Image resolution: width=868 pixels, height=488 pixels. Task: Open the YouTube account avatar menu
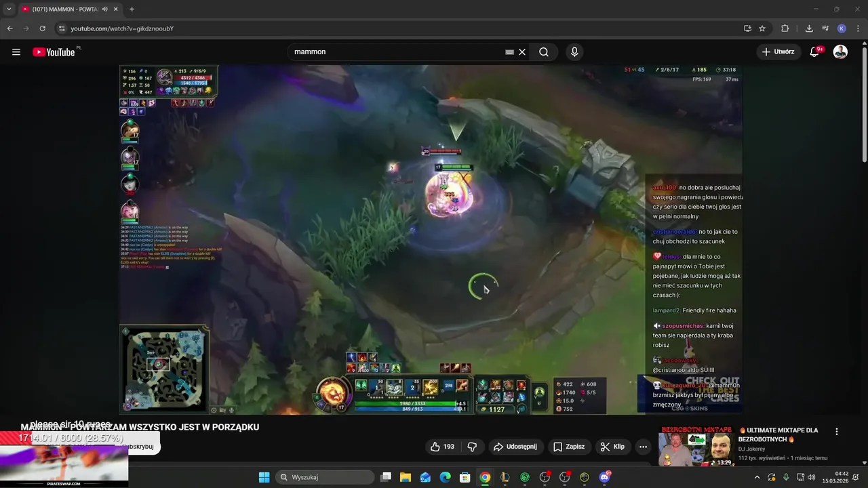(840, 52)
